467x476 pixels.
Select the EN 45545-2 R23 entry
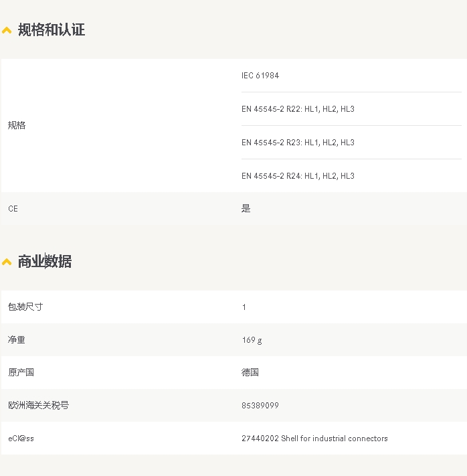(298, 143)
